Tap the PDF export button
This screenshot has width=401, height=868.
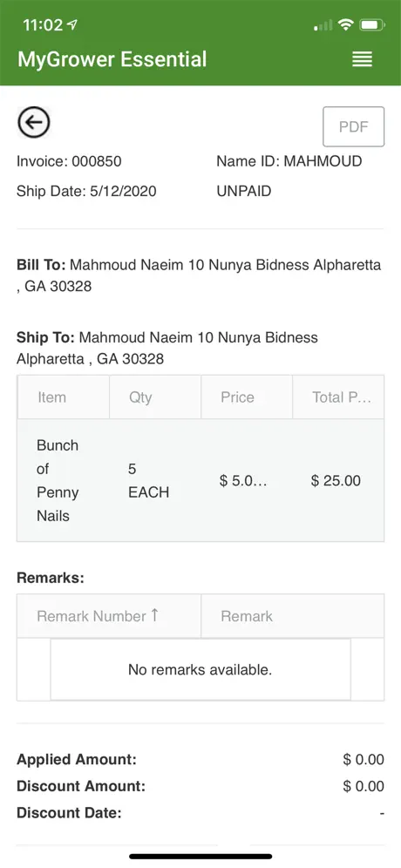(x=353, y=126)
